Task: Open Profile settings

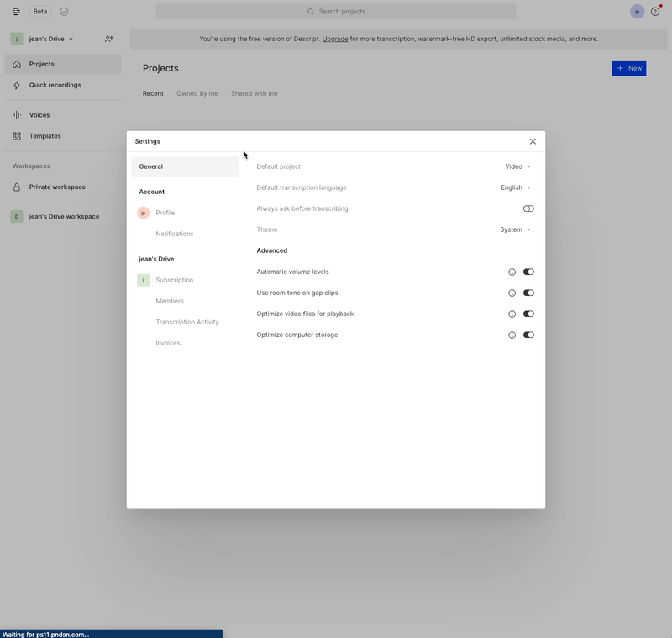Action: [x=165, y=213]
